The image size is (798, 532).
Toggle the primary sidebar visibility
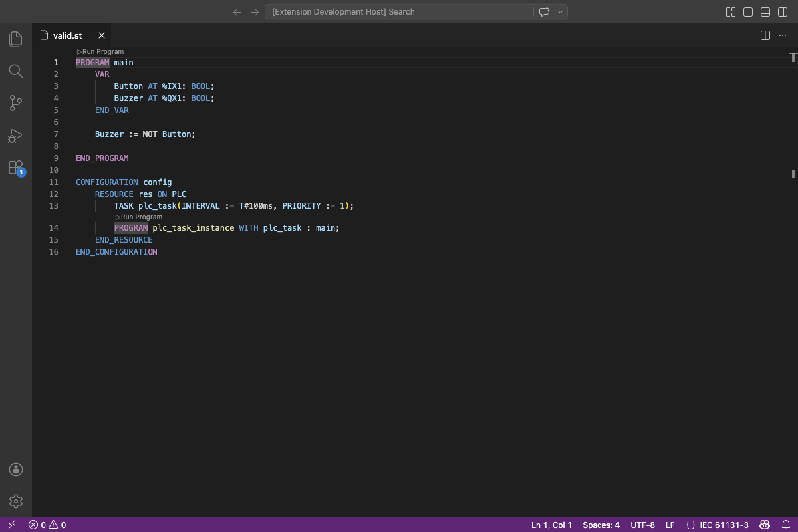[x=748, y=11]
